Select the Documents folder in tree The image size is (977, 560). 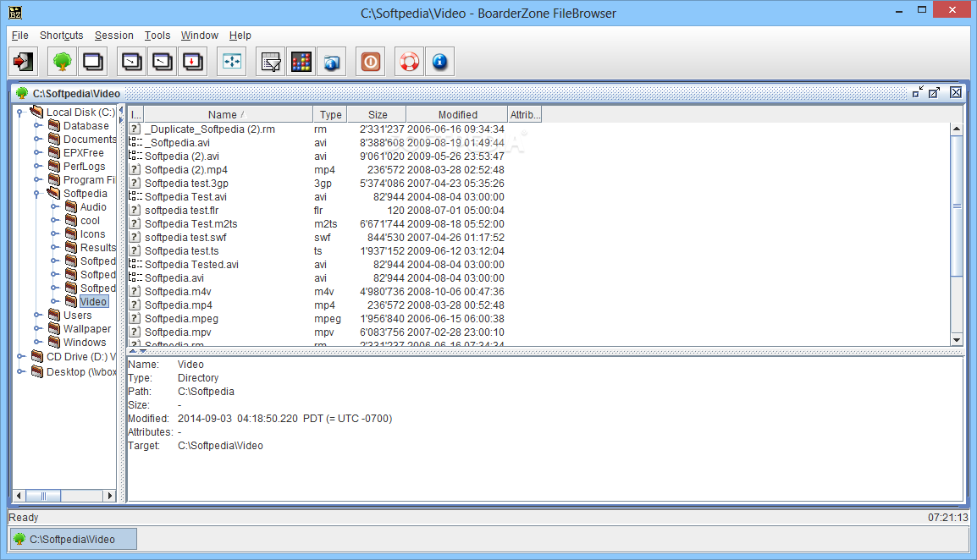point(90,140)
